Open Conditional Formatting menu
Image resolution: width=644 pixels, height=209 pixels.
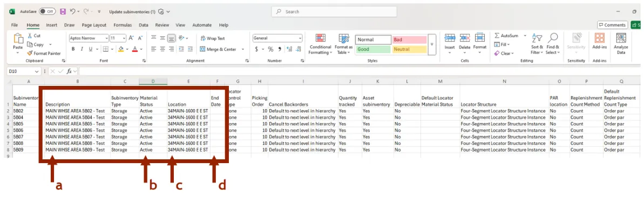point(320,44)
